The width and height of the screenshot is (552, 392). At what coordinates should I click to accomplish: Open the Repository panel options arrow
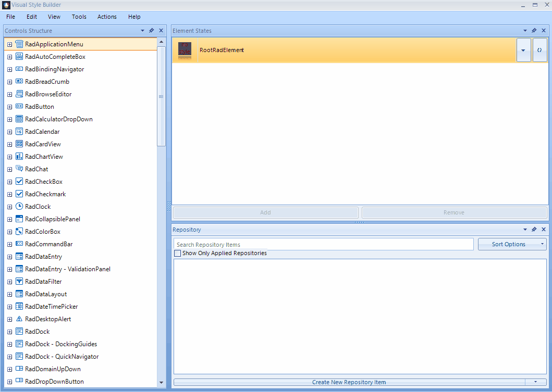pos(525,229)
